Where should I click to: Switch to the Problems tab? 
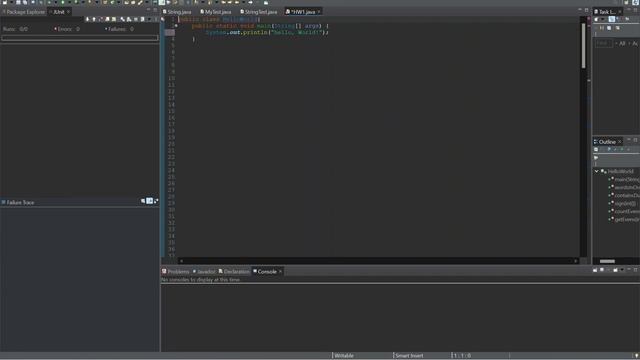coord(176,271)
